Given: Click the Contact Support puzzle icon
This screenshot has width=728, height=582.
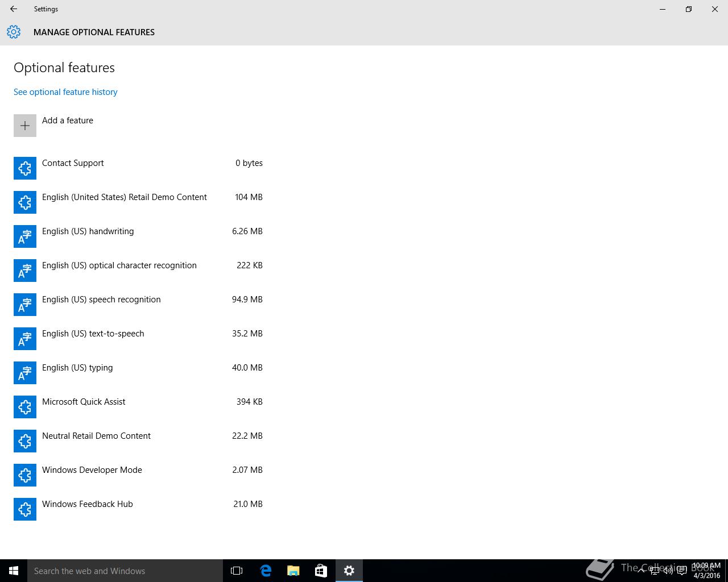Looking at the screenshot, I should (25, 168).
